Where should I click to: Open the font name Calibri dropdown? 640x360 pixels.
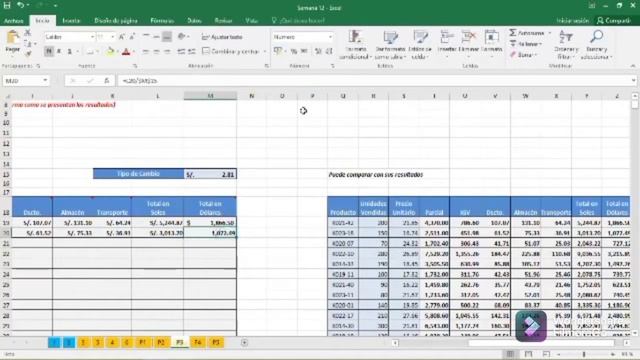pyautogui.click(x=92, y=37)
